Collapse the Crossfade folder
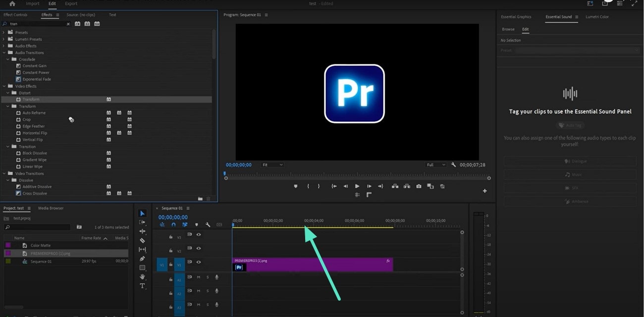Screen dimensions: 644x317 click(x=8, y=59)
